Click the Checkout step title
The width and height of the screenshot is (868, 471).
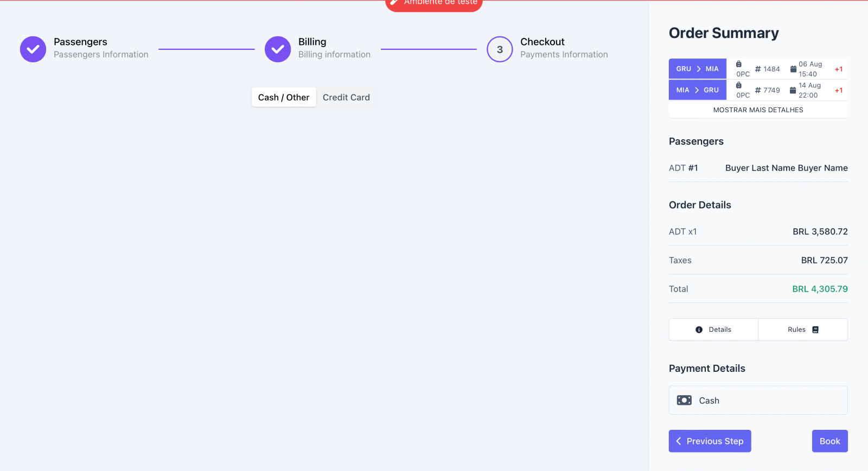point(542,42)
